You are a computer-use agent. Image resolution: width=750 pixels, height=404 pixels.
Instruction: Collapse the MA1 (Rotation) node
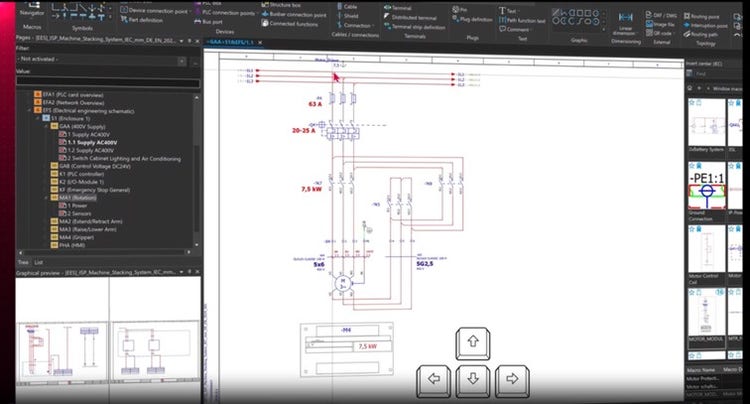coord(47,197)
